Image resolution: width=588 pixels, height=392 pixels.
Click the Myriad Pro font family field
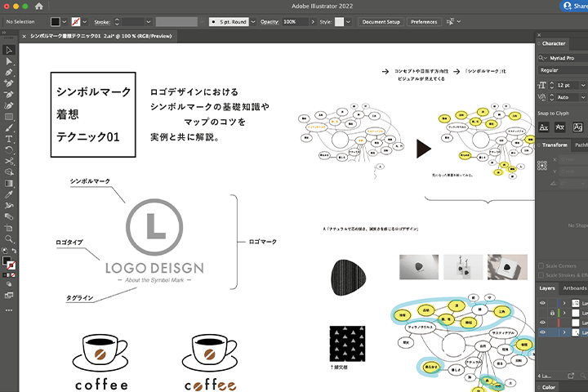point(563,58)
